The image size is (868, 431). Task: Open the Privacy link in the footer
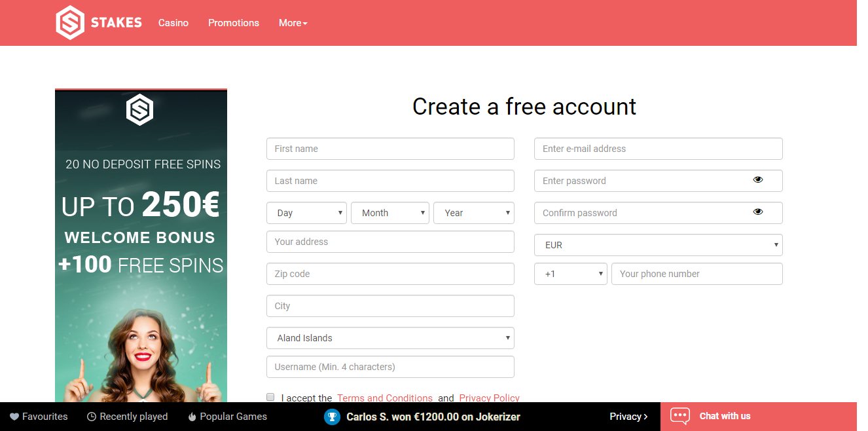click(x=628, y=417)
